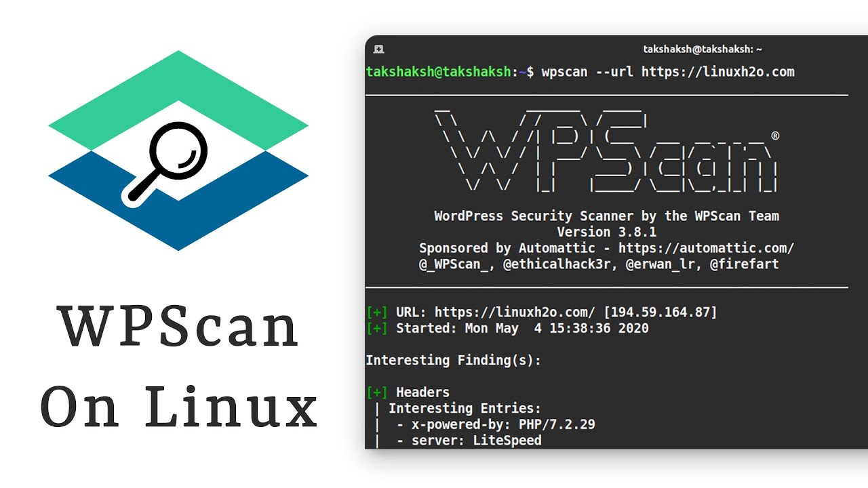Click 'URL: https://linuxh2o.com/' output line
The width and height of the screenshot is (868, 488).
click(x=495, y=312)
